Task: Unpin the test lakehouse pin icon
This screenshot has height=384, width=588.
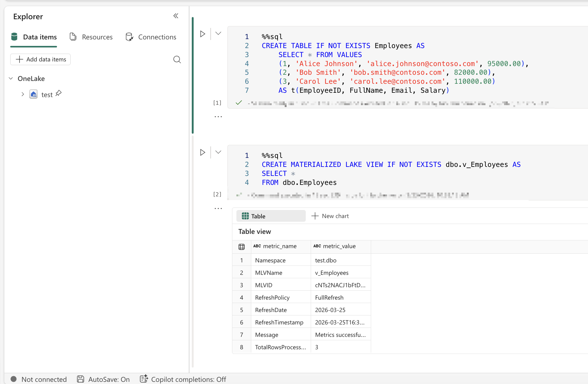Action: pos(59,93)
